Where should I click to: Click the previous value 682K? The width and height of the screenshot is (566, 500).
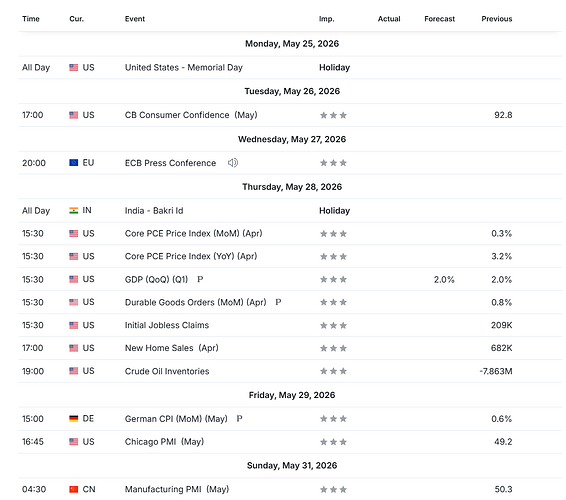click(501, 348)
